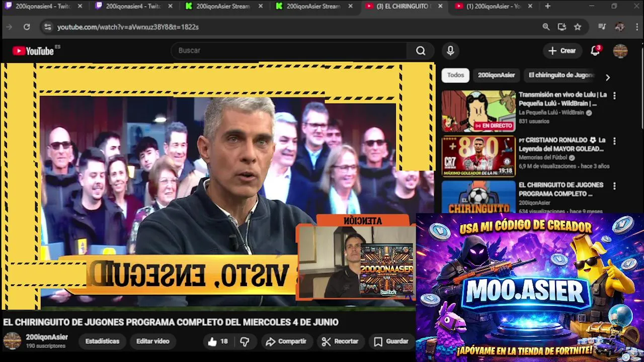Like the video with thumbs up

pos(218,341)
